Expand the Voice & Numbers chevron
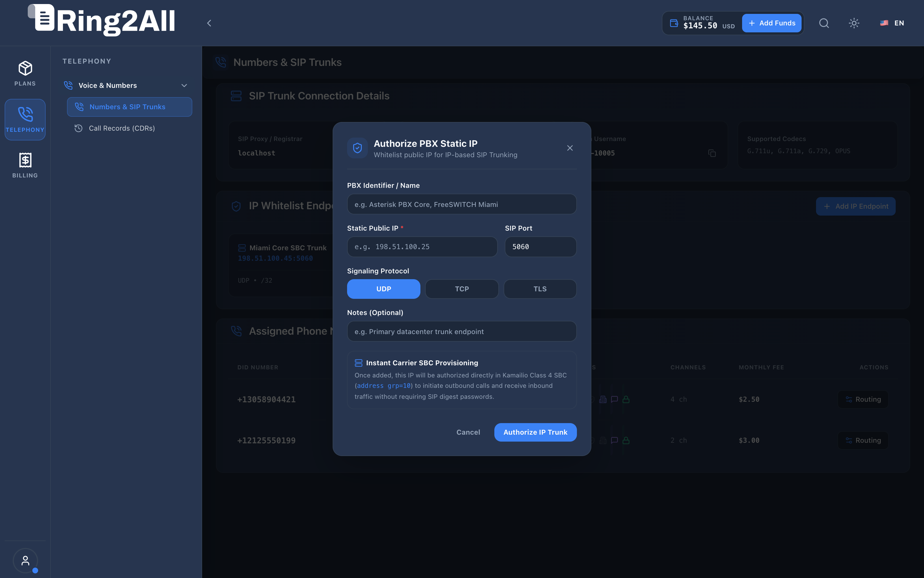 [184, 85]
